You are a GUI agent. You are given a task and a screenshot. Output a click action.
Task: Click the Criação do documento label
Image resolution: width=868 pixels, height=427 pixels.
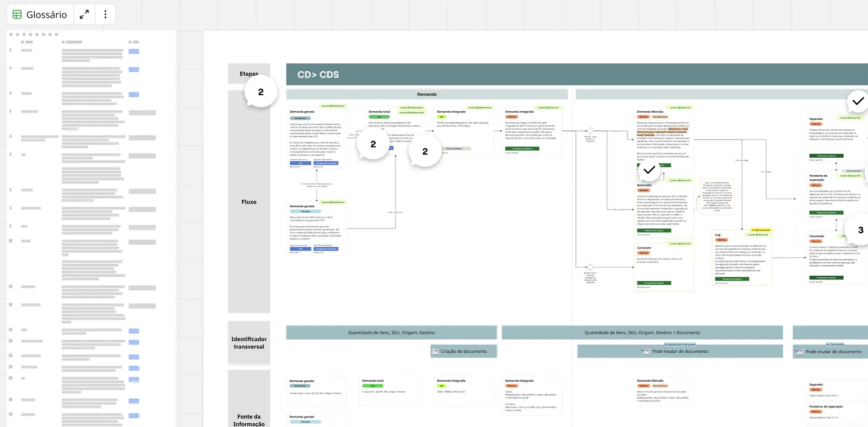pos(464,352)
